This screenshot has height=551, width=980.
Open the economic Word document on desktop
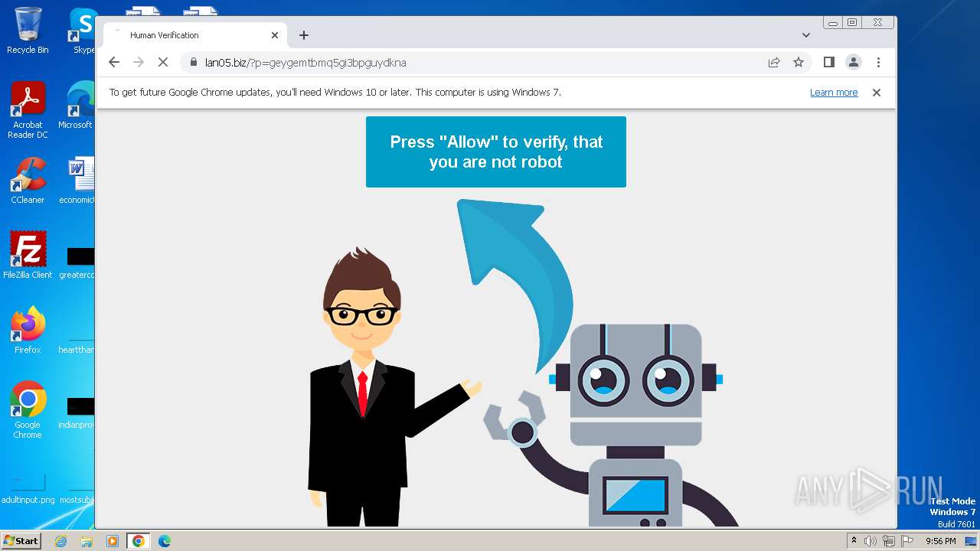tap(78, 181)
